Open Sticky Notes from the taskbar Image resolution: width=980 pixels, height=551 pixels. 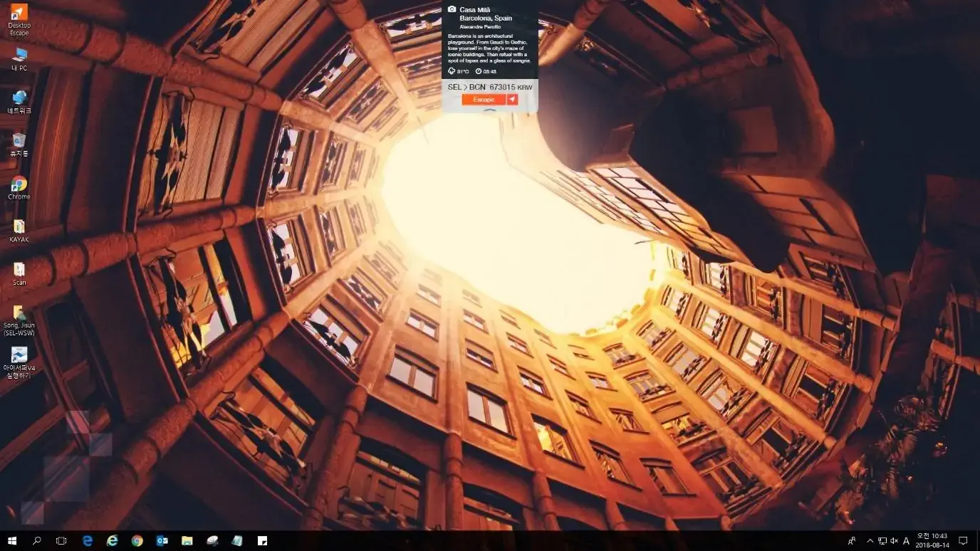(x=262, y=541)
